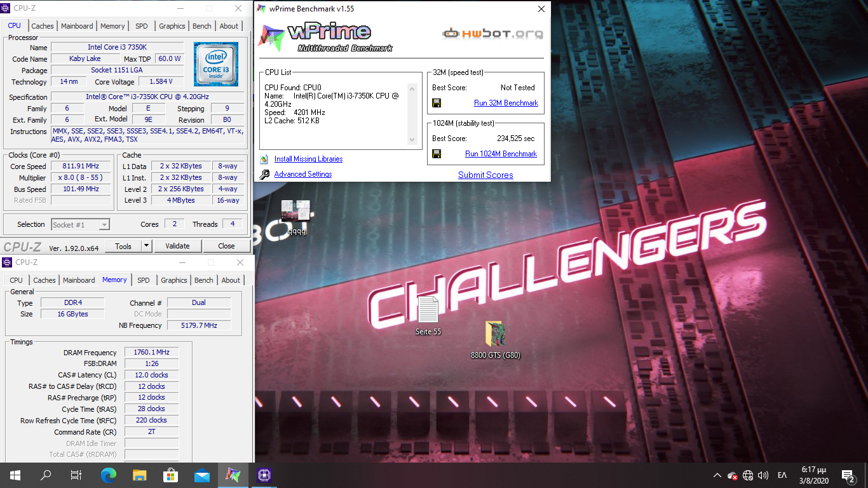Image resolution: width=868 pixels, height=488 pixels.
Task: Launch Microsoft Edge from taskbar
Action: 109,475
